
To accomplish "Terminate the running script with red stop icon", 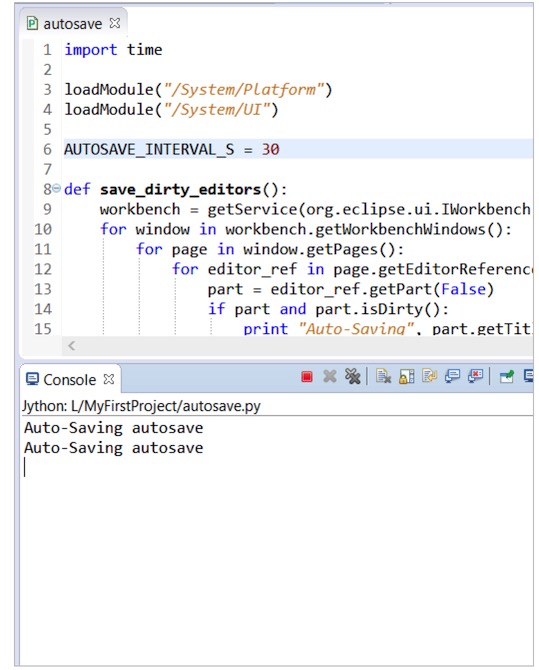I will [306, 376].
